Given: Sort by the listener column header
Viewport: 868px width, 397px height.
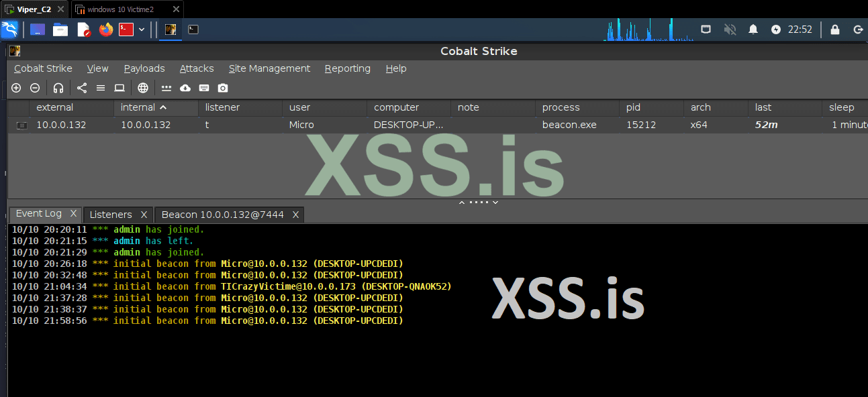Looking at the screenshot, I should coord(241,107).
